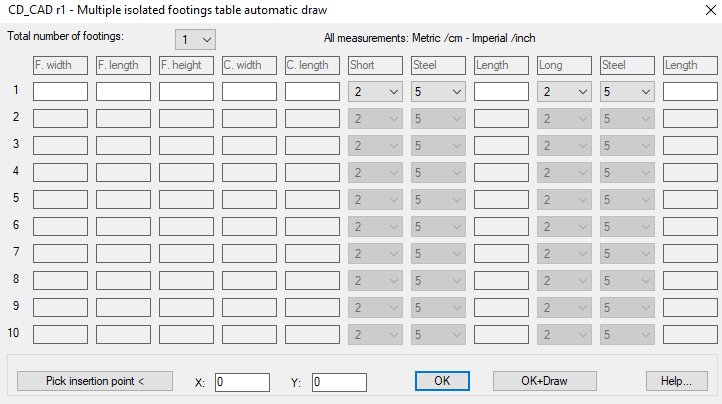Open the Total number of footings dropdown
This screenshot has width=722, height=404.
click(x=195, y=39)
